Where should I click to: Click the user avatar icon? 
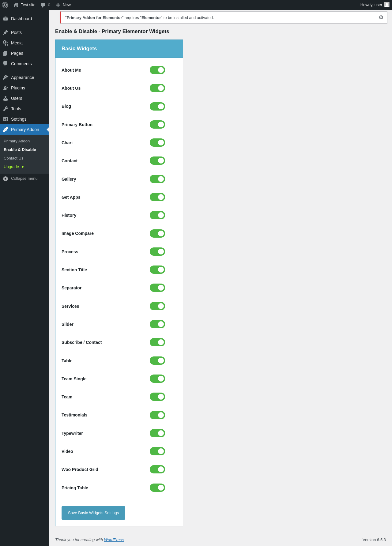click(387, 5)
